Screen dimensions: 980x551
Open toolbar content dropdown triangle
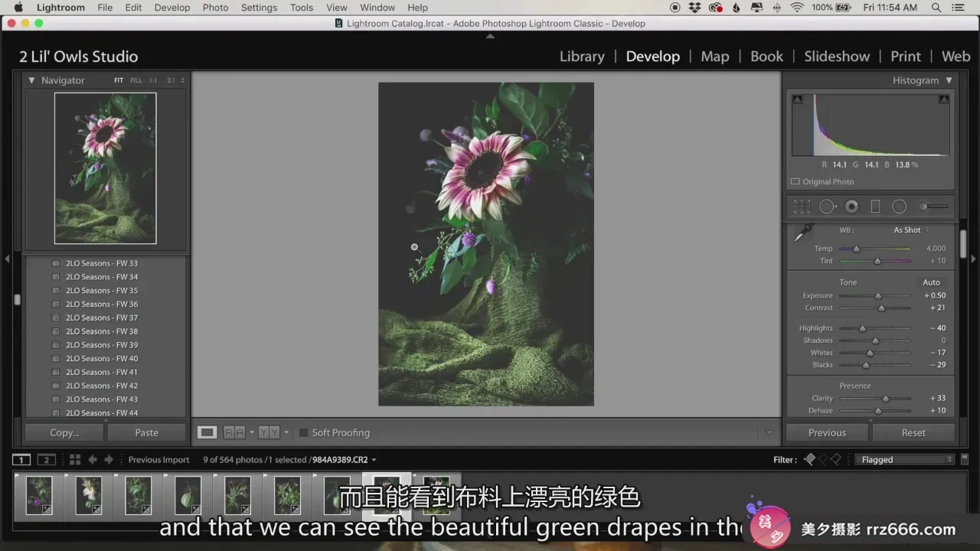(x=769, y=432)
